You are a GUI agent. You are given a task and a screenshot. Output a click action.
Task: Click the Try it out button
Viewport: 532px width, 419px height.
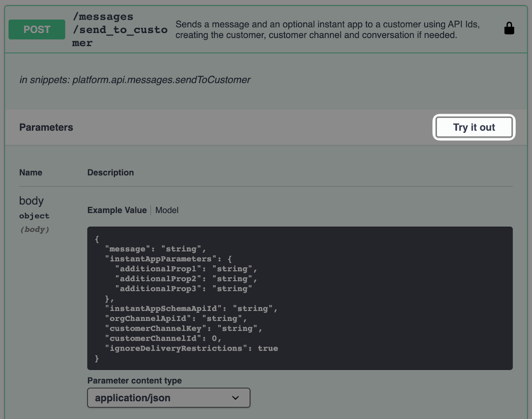tap(474, 127)
